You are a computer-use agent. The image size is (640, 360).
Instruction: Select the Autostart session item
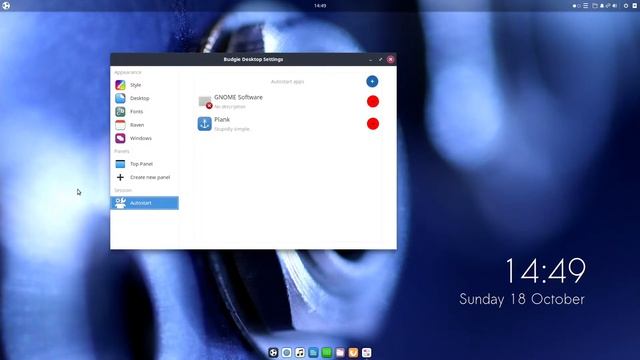tap(144, 203)
